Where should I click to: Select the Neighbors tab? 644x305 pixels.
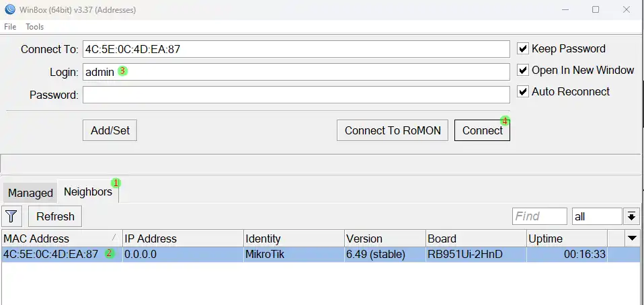(x=88, y=192)
